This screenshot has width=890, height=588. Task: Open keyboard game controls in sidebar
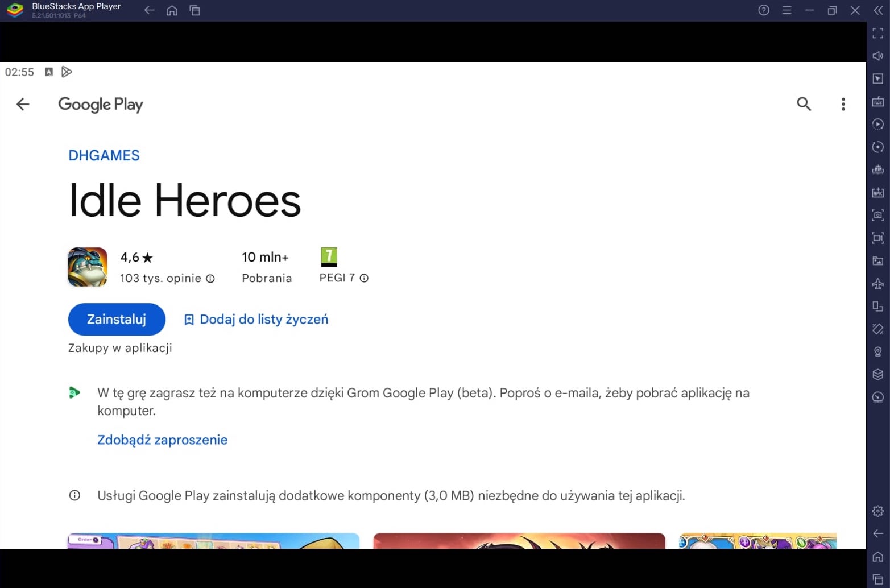tap(878, 101)
